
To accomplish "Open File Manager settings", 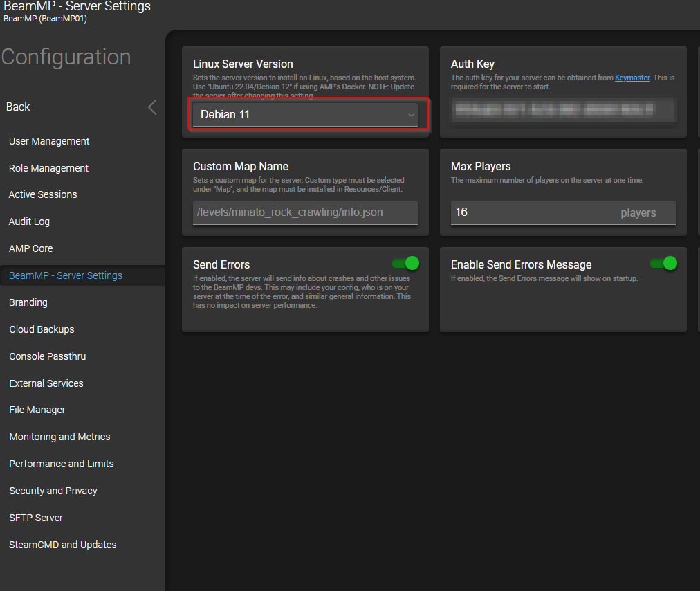I will [37, 410].
